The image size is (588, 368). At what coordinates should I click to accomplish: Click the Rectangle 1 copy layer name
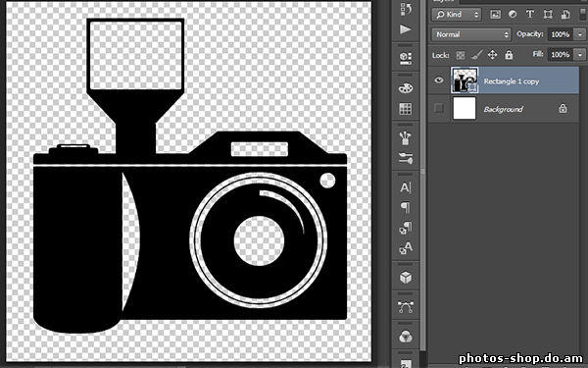(x=512, y=81)
